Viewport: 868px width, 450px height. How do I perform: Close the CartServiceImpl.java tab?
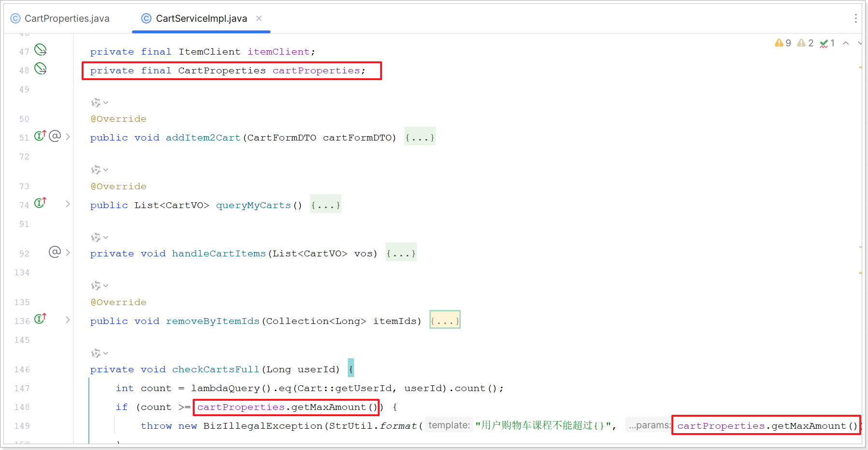coord(259,18)
